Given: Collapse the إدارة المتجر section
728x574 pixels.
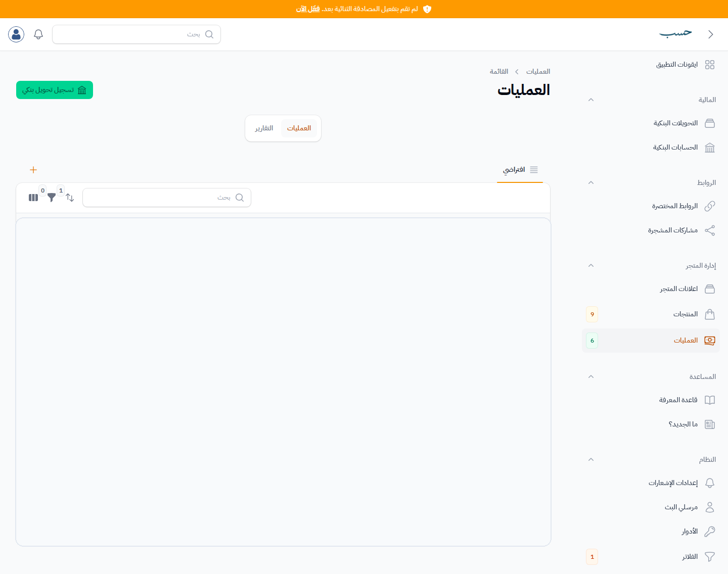Looking at the screenshot, I should (591, 265).
